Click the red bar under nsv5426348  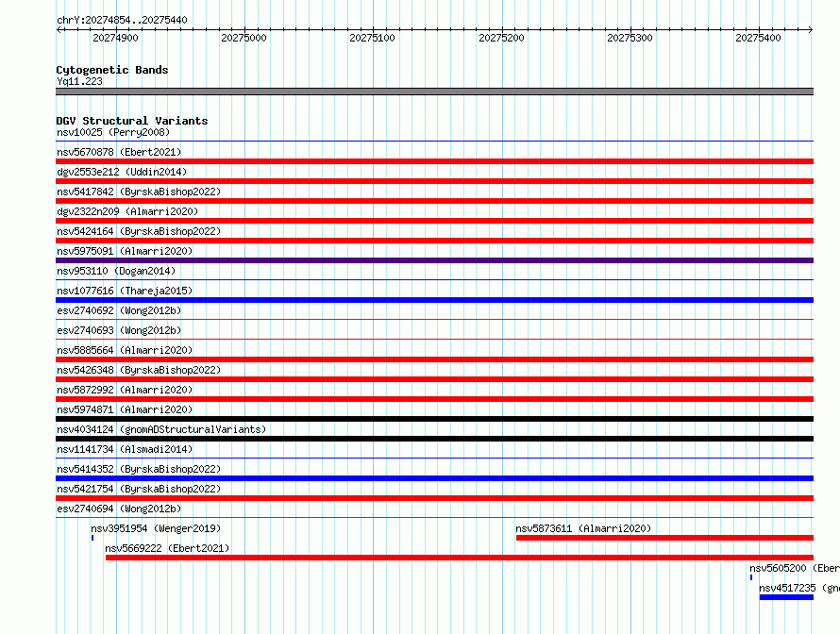coord(434,379)
